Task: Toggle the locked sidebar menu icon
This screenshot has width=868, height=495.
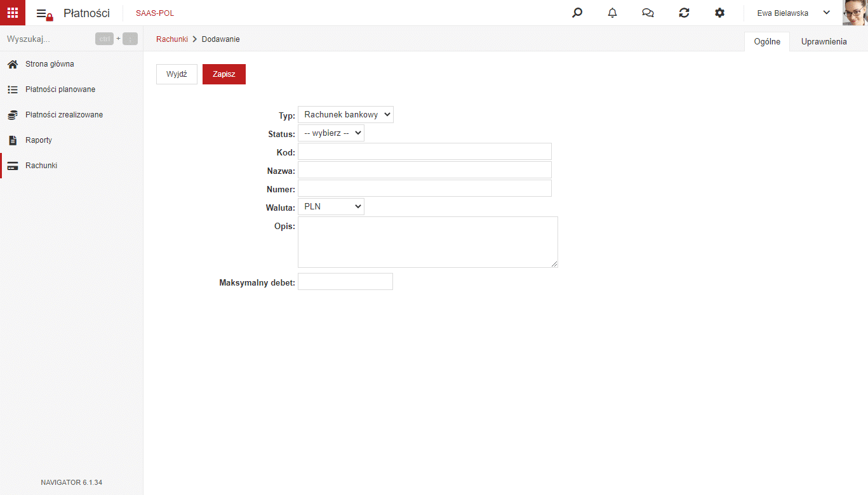Action: pos(44,13)
